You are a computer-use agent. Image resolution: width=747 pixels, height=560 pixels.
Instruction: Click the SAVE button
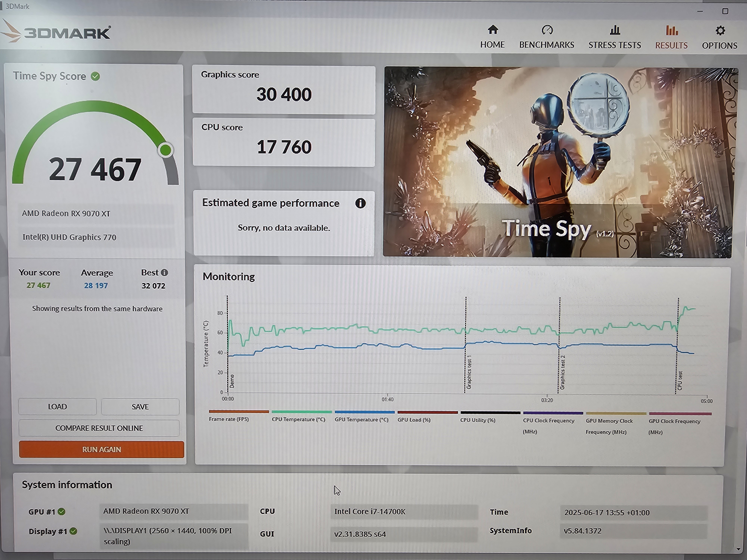tap(140, 407)
